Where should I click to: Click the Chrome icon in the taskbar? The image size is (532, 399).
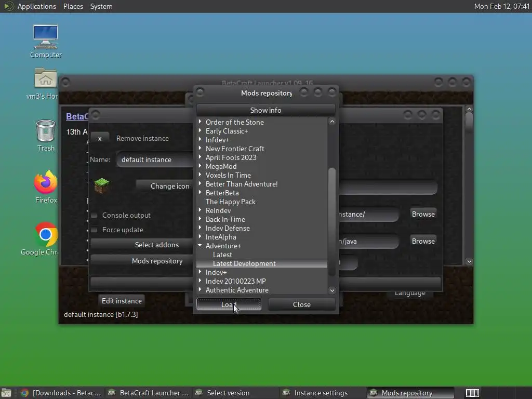pyautogui.click(x=24, y=393)
